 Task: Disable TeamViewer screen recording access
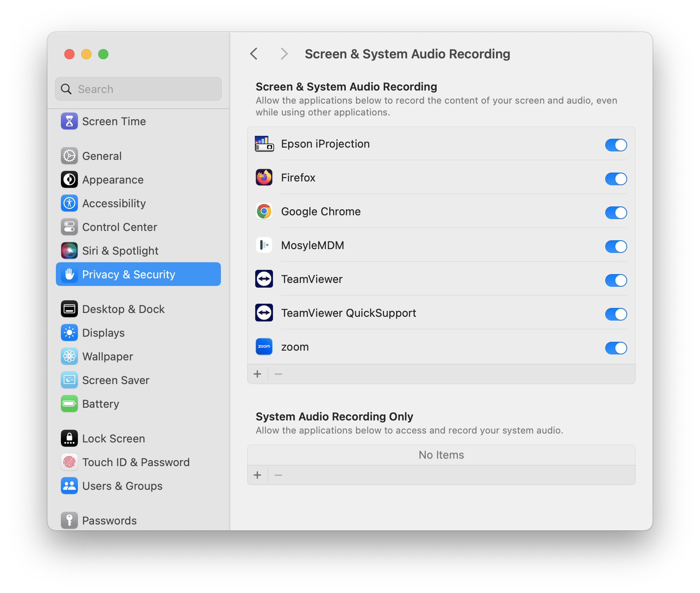click(x=616, y=280)
